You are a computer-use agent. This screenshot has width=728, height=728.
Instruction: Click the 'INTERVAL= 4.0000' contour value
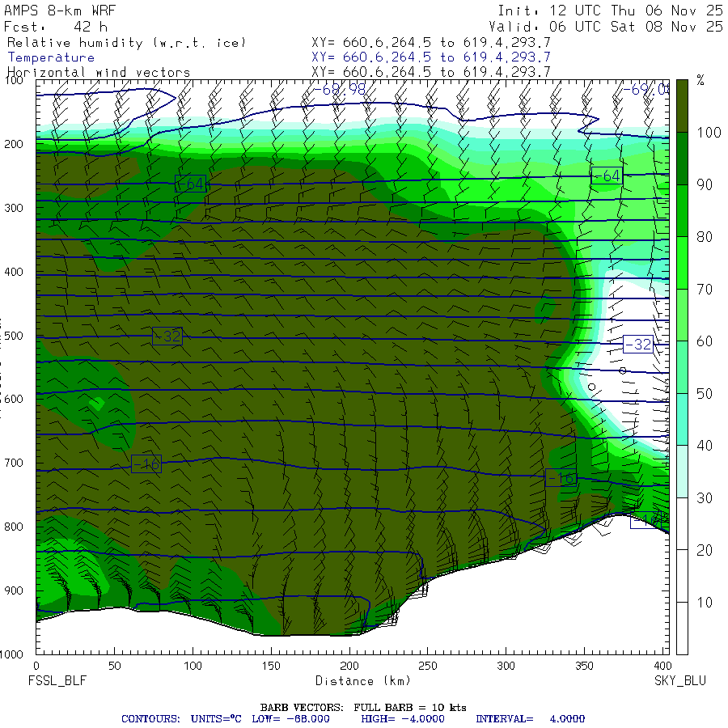point(530,719)
